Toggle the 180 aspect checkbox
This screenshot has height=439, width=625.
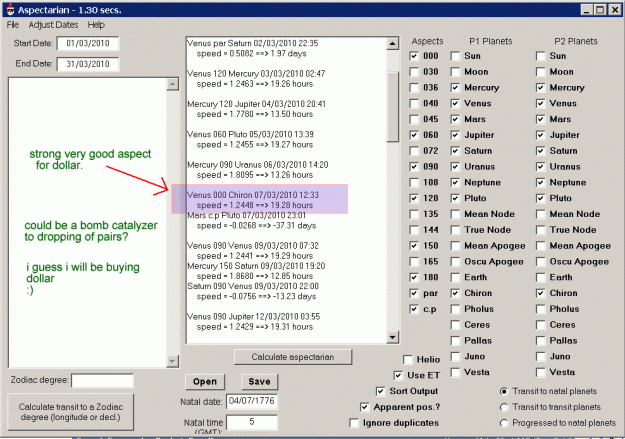414,278
